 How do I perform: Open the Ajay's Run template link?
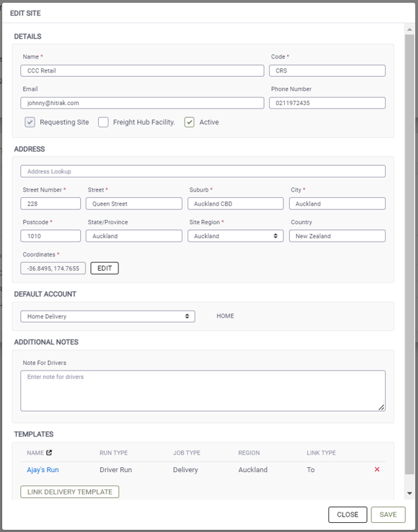tap(42, 469)
